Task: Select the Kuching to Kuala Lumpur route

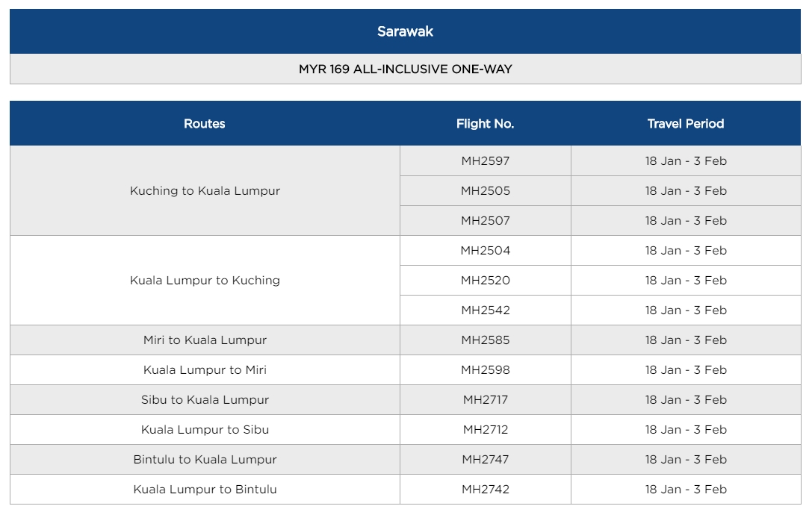Action: pos(205,191)
